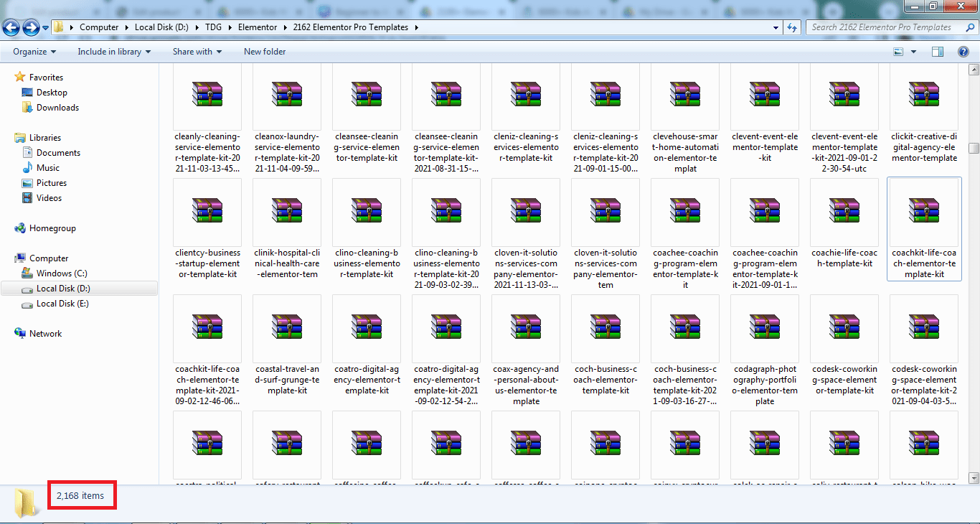Click the Forward navigation arrow button
This screenshot has height=524, width=980.
pyautogui.click(x=31, y=27)
